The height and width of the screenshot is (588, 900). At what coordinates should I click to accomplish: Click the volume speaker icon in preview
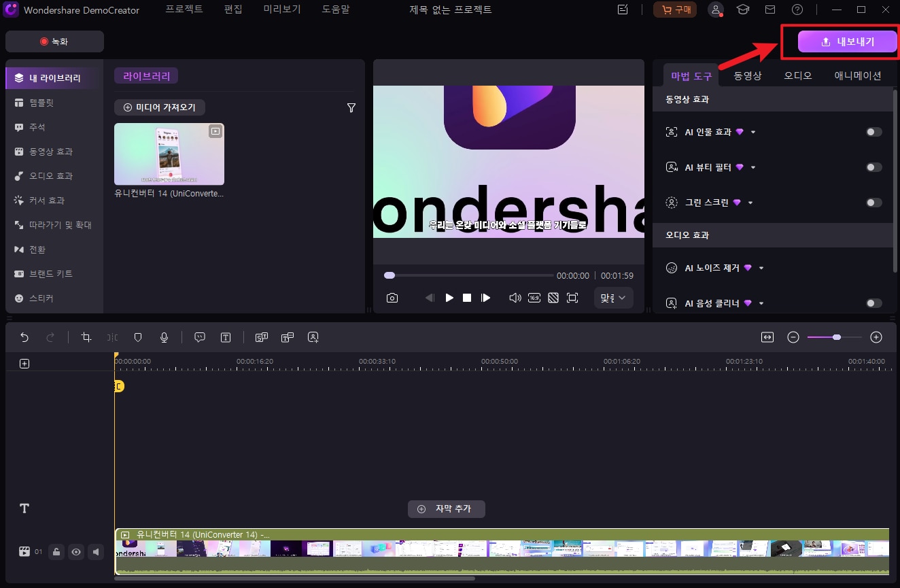point(515,298)
